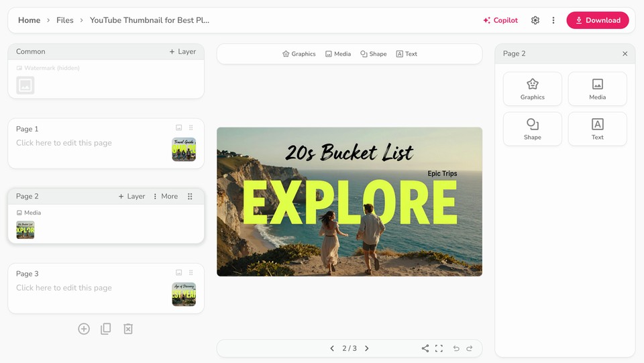The image size is (644, 363).
Task: Open Page 3 thumbnail
Action: 184,295
